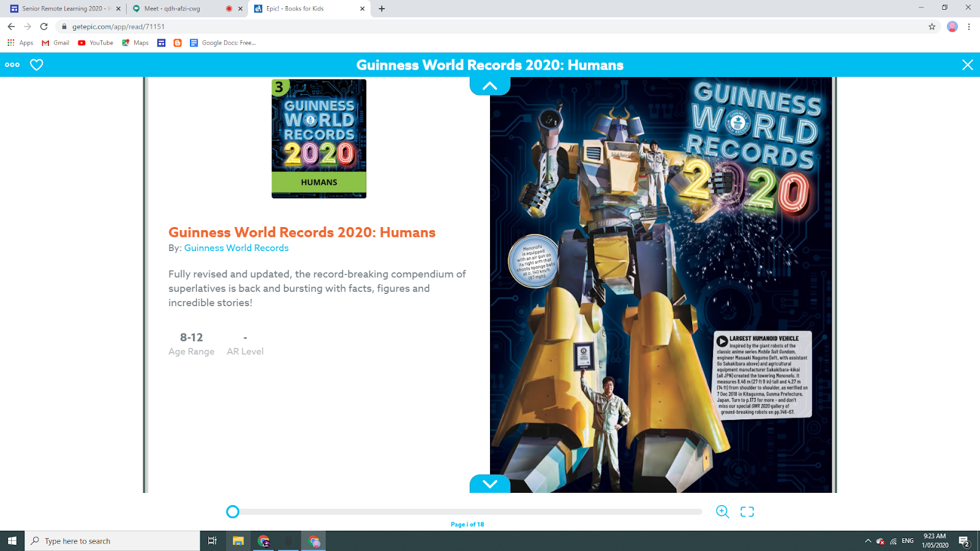980x551 pixels.
Task: Open File Explorer from the taskbar
Action: click(238, 541)
